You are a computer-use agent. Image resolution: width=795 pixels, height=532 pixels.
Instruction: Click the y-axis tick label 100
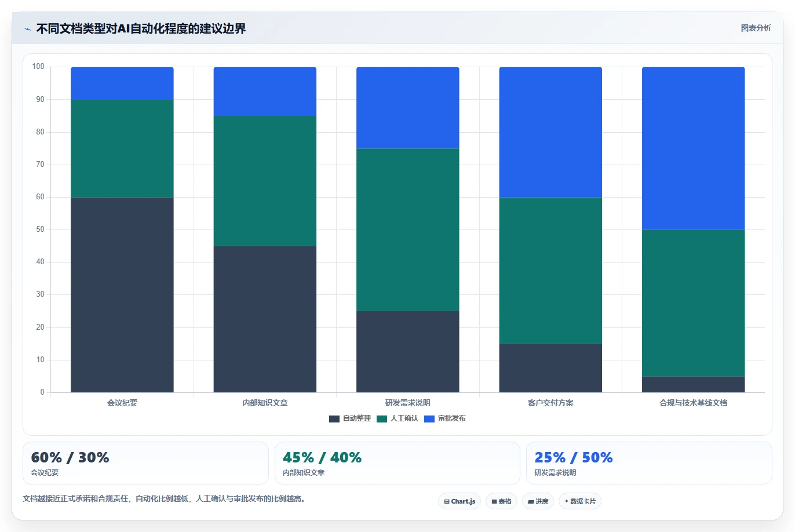38,67
